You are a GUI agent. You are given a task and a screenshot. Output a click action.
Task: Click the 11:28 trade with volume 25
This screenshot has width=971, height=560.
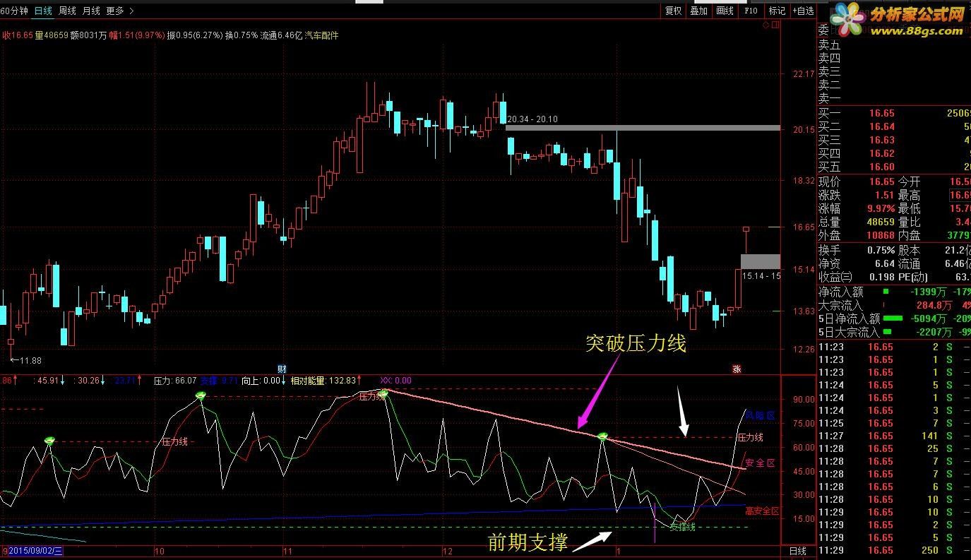894,449
